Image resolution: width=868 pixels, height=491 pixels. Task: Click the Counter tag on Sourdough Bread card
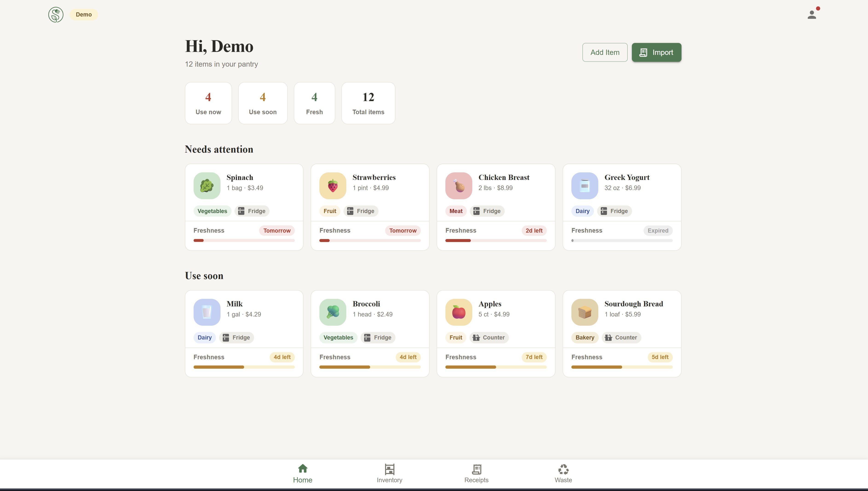[x=621, y=338]
